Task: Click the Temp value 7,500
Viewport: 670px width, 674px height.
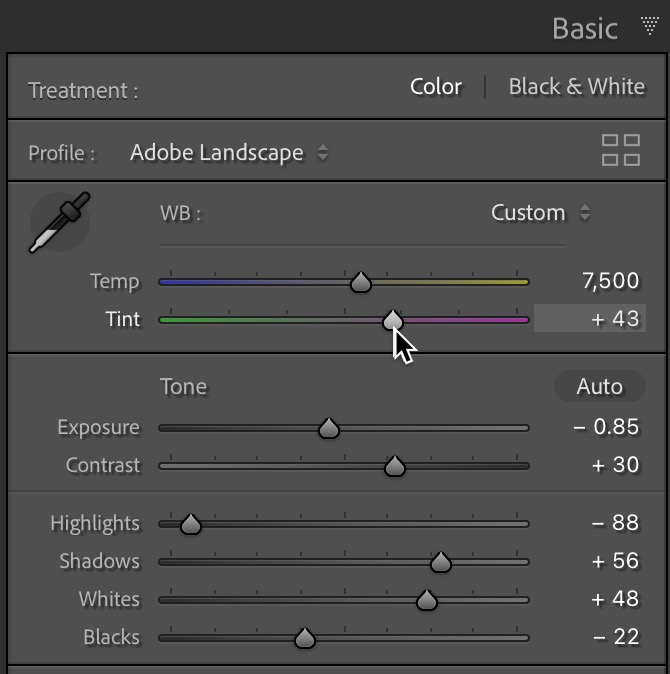Action: pyautogui.click(x=610, y=281)
